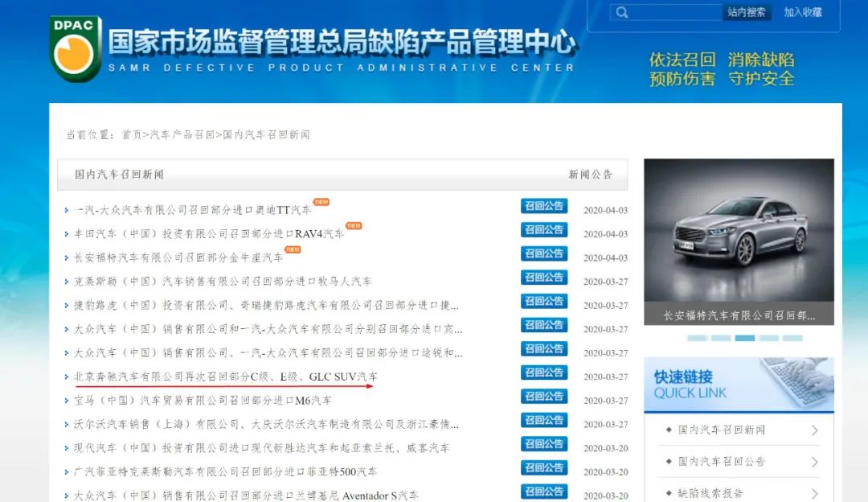Click 召回公告 badge on the 捷豹路虎 row
Screen dimensions: 868x502
pyautogui.click(x=544, y=302)
